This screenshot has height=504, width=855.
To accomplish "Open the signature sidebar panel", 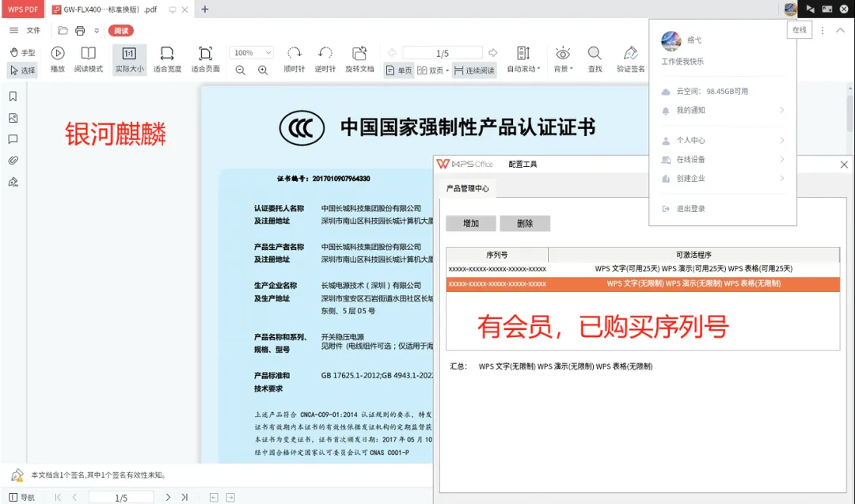I will [x=13, y=182].
